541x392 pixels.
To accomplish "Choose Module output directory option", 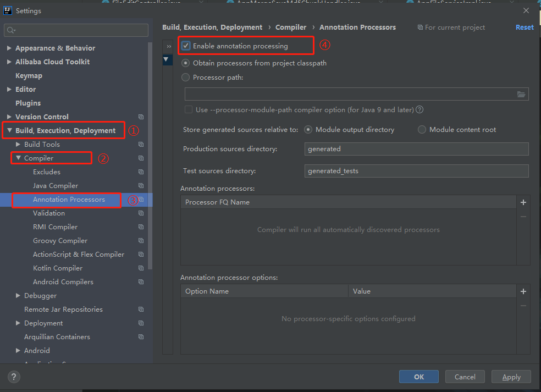I will 308,130.
